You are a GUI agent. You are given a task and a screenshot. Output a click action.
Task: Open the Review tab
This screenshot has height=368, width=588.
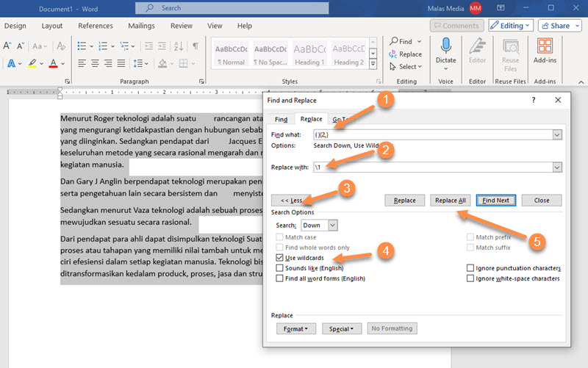click(x=182, y=26)
